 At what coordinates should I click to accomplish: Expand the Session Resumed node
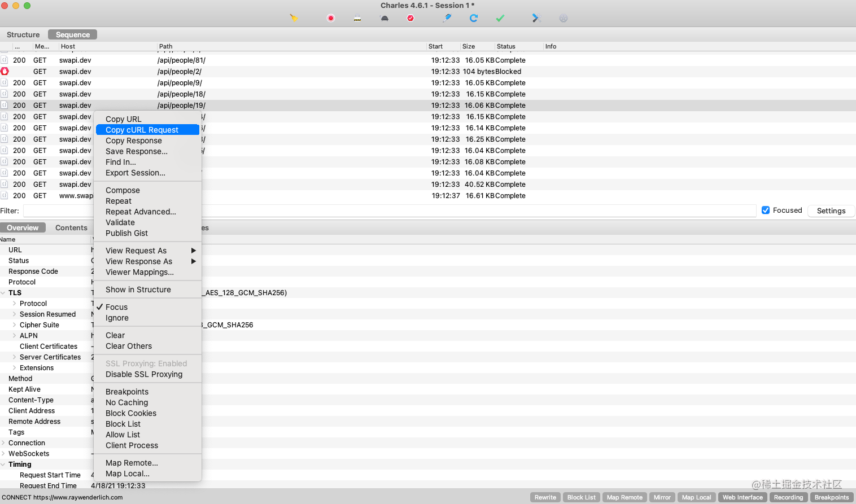pos(15,314)
